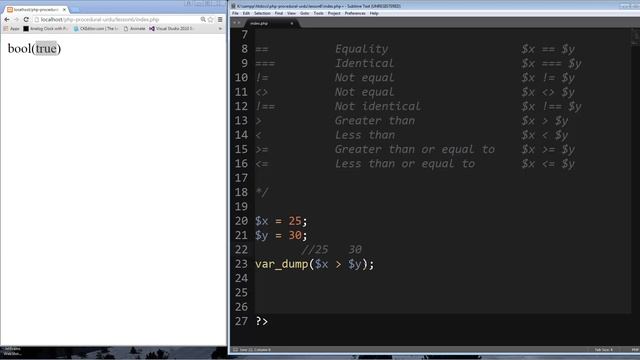The height and width of the screenshot is (360, 640).
Task: Click the '$x === $y' example
Action: 551,63
